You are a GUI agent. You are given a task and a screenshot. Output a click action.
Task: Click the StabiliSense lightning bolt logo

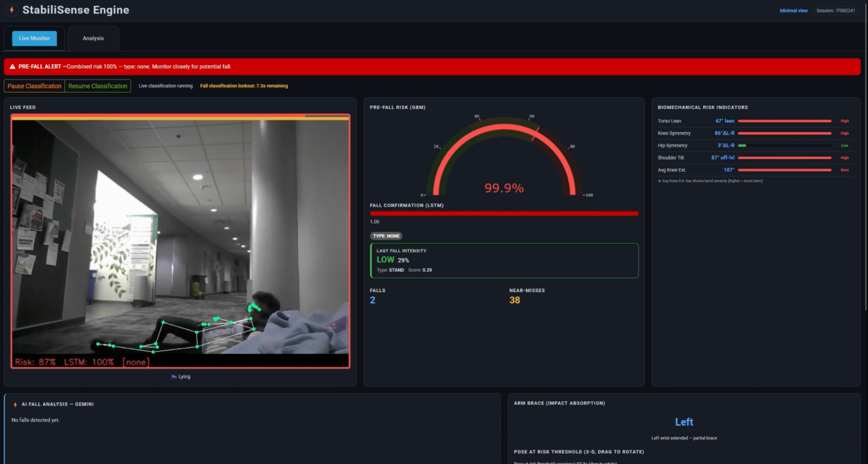coord(12,10)
